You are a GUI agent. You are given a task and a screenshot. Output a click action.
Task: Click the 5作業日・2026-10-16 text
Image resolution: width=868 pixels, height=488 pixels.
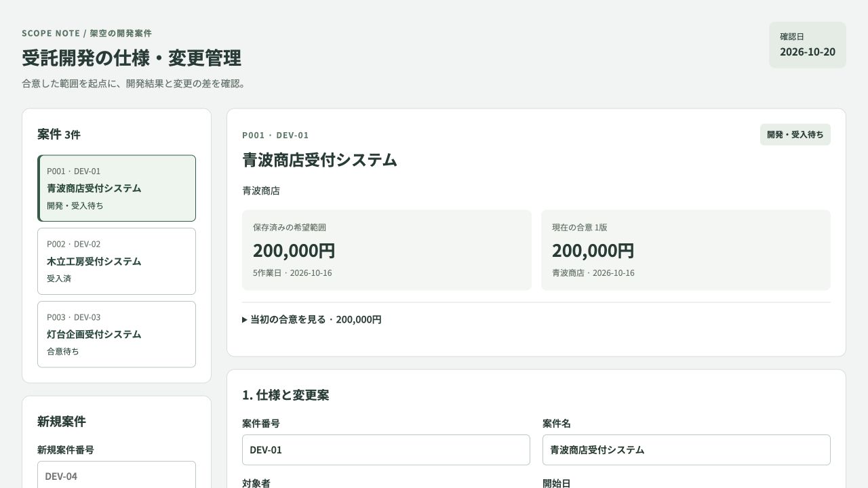pyautogui.click(x=292, y=273)
